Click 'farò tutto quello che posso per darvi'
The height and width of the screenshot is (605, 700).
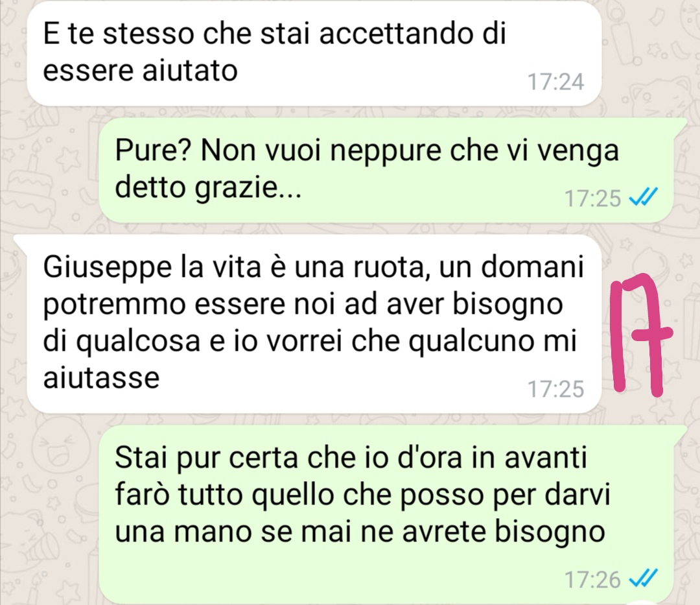tap(362, 495)
